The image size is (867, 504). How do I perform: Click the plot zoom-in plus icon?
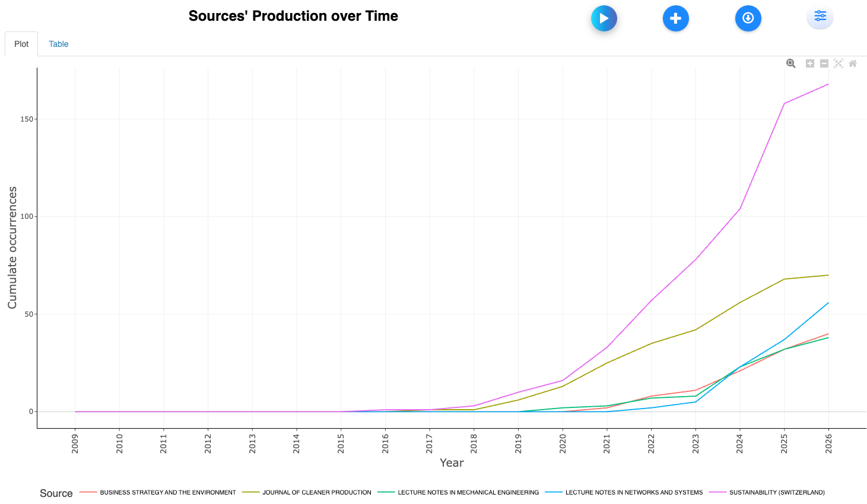click(x=809, y=63)
